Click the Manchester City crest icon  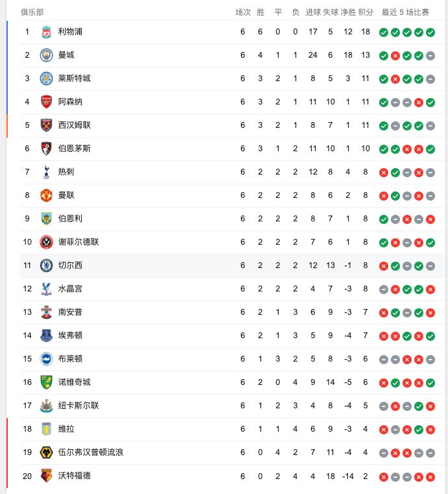(x=46, y=55)
